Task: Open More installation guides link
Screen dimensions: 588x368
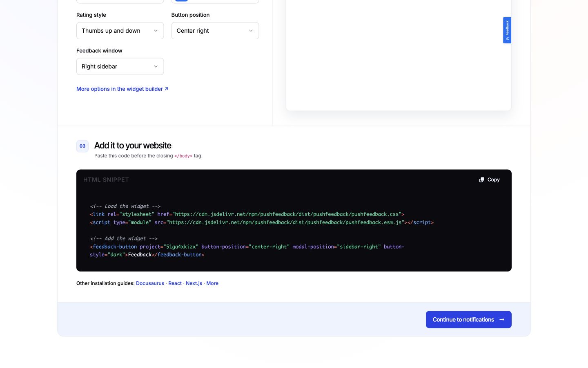Action: (x=212, y=283)
